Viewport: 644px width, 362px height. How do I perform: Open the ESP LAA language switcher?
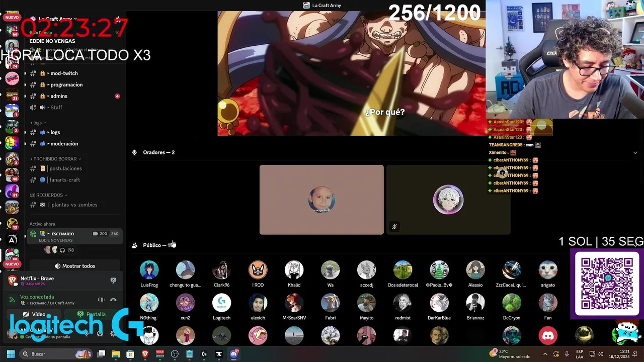[580, 354]
